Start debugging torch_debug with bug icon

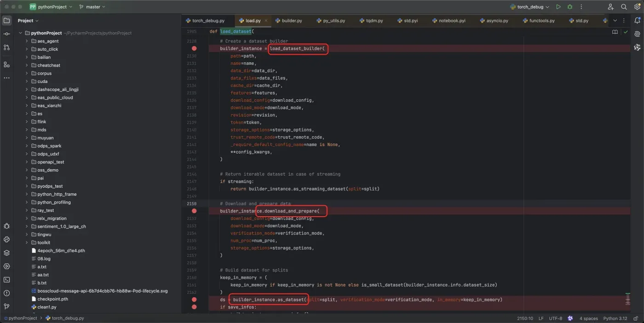(x=570, y=7)
